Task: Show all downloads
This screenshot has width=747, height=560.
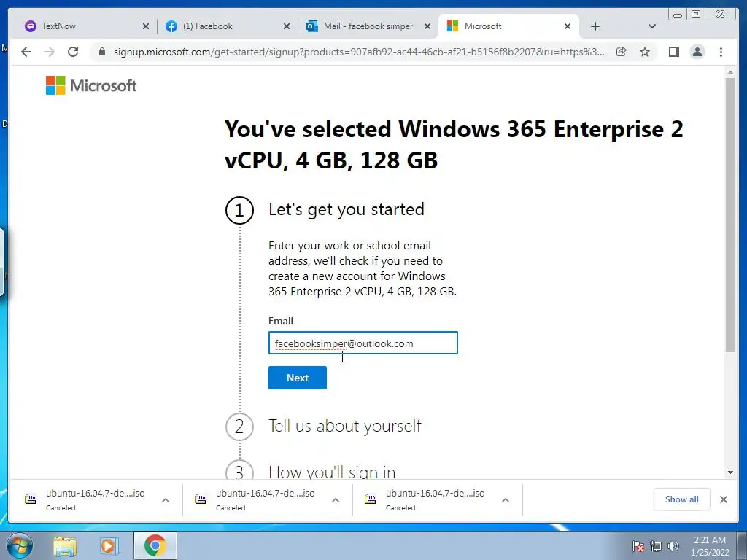Action: 682,499
